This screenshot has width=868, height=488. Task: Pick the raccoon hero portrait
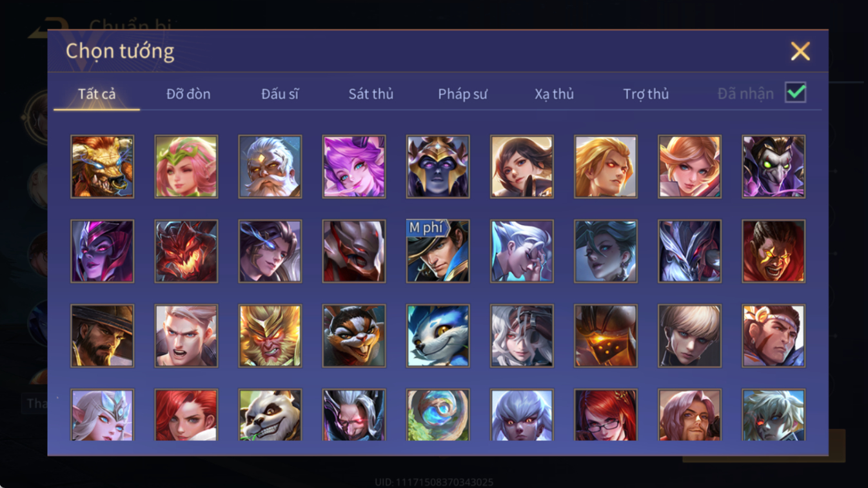tap(354, 336)
